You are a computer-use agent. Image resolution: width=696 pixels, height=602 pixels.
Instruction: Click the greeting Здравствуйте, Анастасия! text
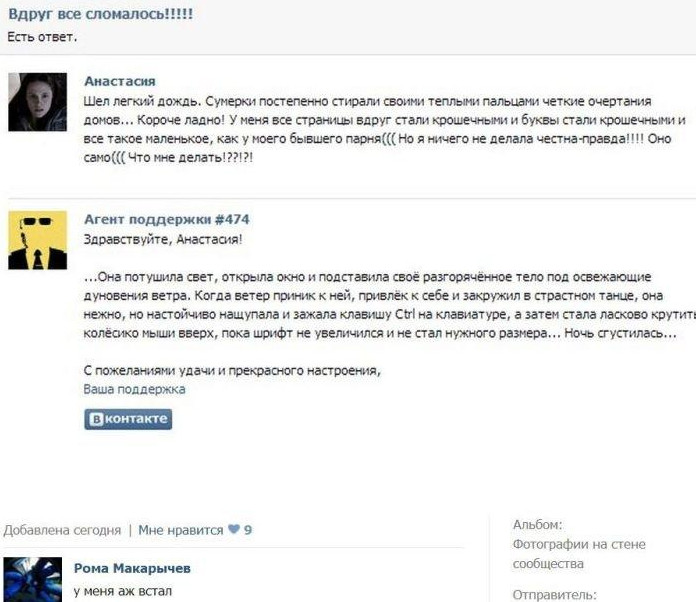click(163, 240)
